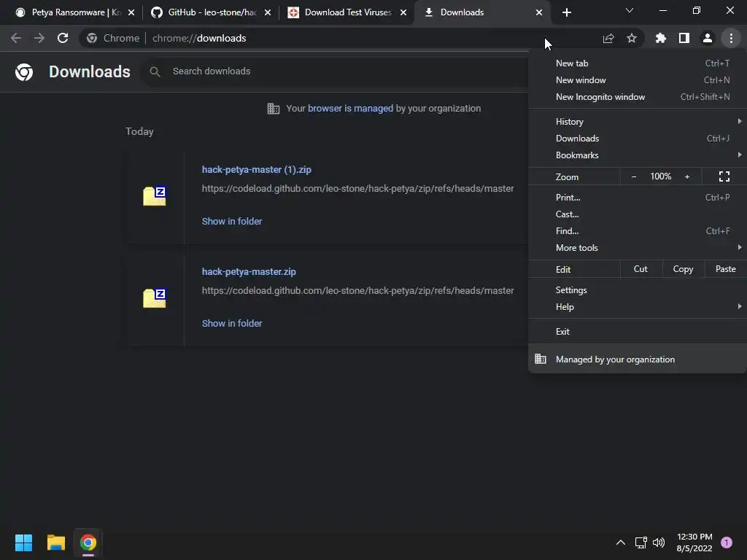This screenshot has width=747, height=560.
Task: Open the hack-petya-master (1).zip link
Action: tap(256, 169)
